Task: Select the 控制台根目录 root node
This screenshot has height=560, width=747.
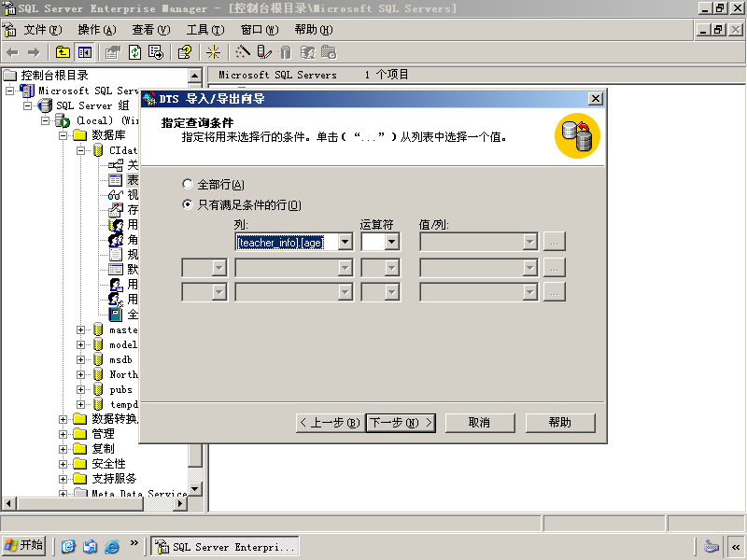Action: [54, 76]
